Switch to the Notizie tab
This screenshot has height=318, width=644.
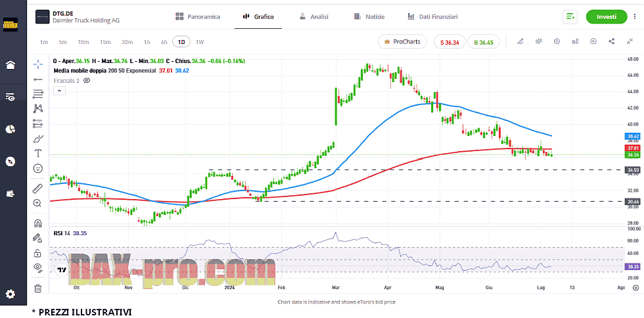tap(369, 17)
